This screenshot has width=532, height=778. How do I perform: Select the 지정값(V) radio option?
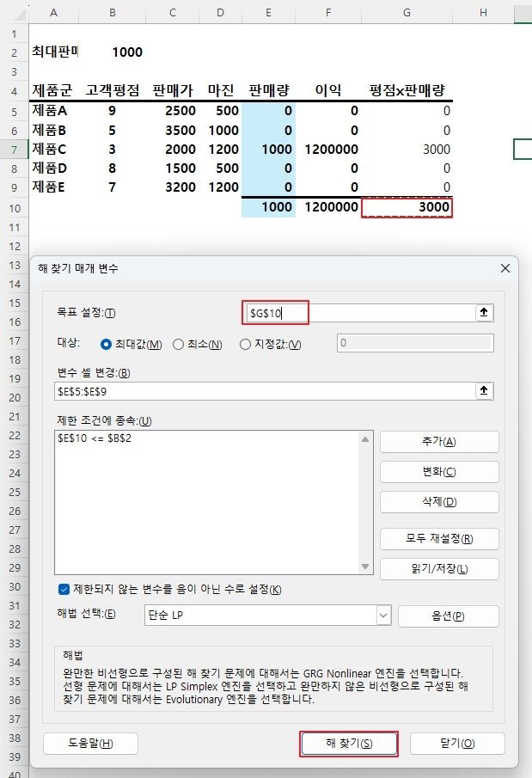pos(271,345)
